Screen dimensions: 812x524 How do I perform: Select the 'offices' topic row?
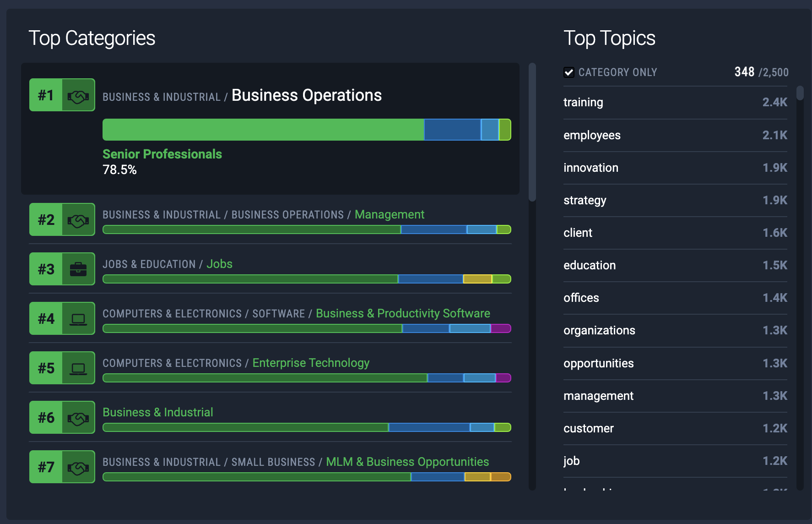[676, 298]
